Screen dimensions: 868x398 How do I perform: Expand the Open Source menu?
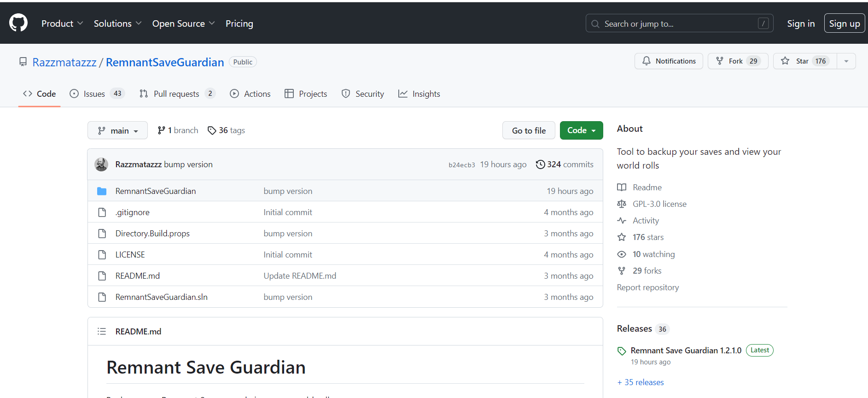pyautogui.click(x=183, y=23)
